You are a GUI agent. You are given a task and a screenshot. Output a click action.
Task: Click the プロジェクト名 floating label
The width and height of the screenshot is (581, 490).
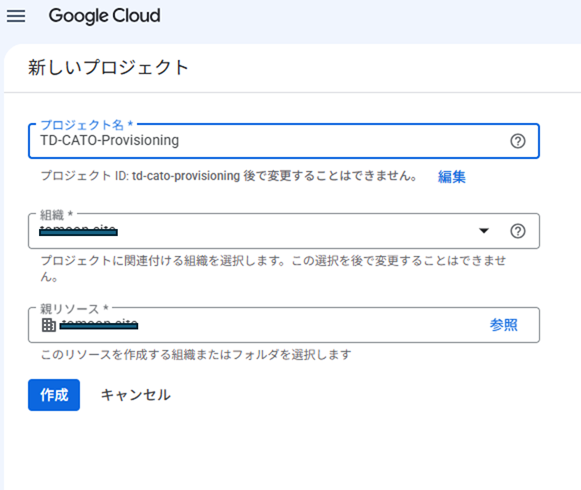click(87, 125)
